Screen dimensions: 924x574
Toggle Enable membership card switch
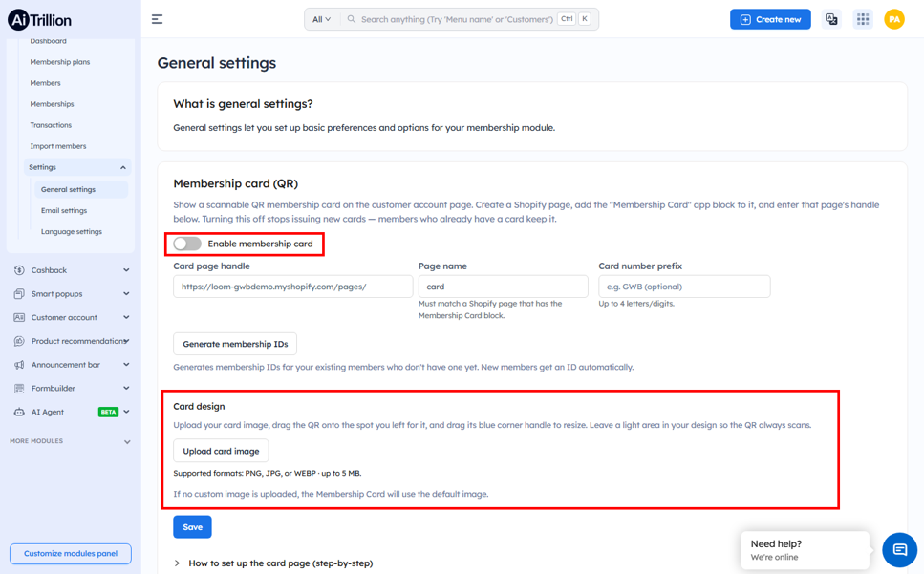tap(187, 244)
